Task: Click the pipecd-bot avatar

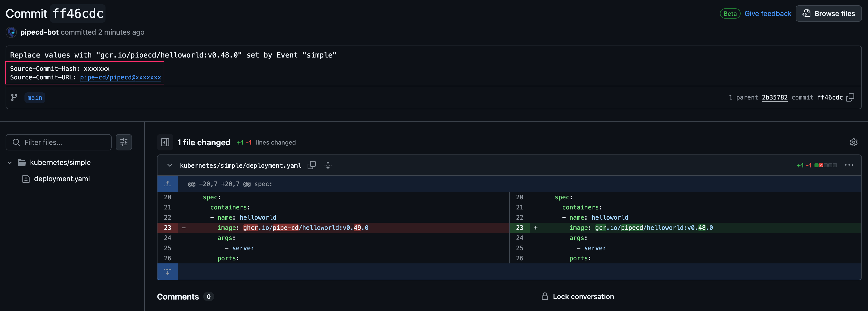Action: (x=11, y=32)
